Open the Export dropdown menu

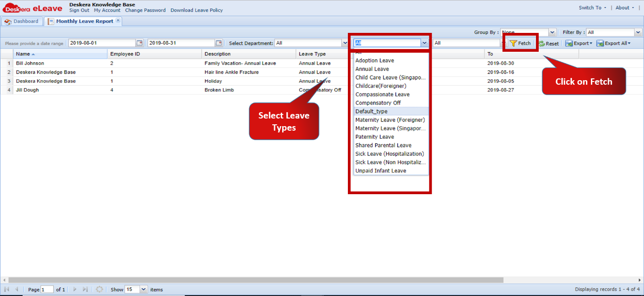pos(579,43)
